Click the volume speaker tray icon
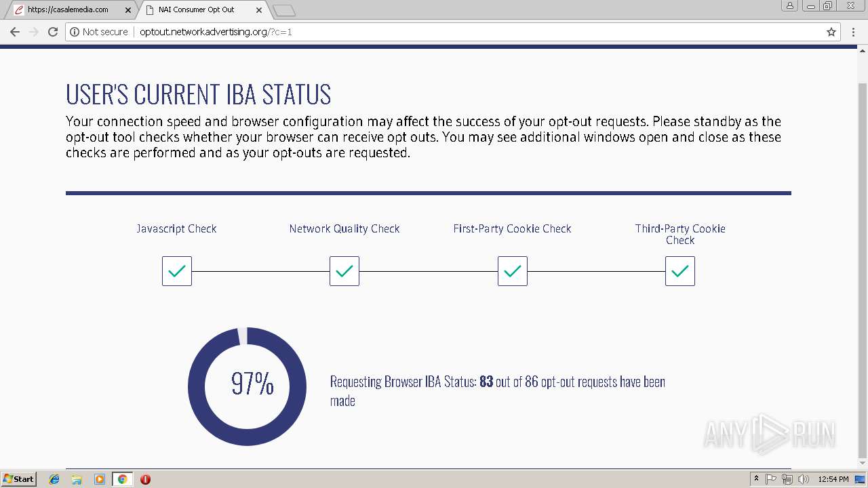 804,479
